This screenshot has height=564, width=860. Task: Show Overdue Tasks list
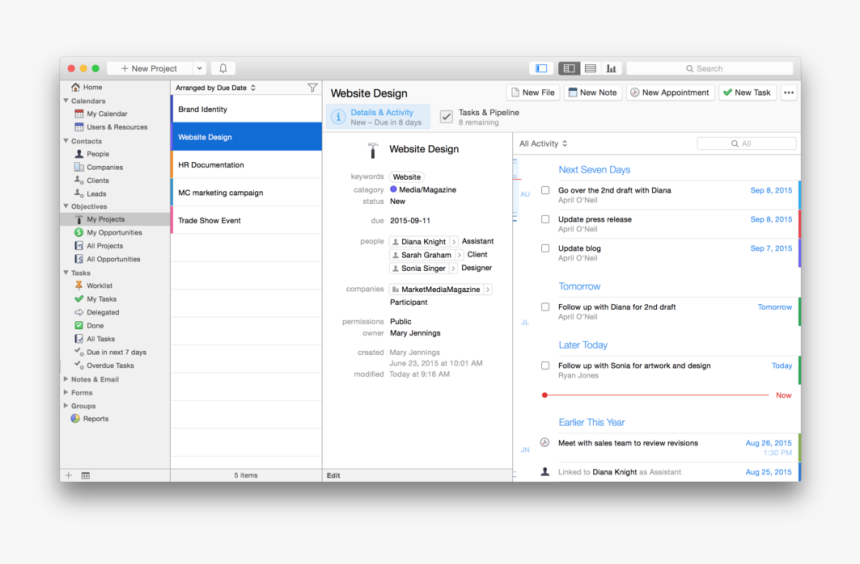[104, 365]
